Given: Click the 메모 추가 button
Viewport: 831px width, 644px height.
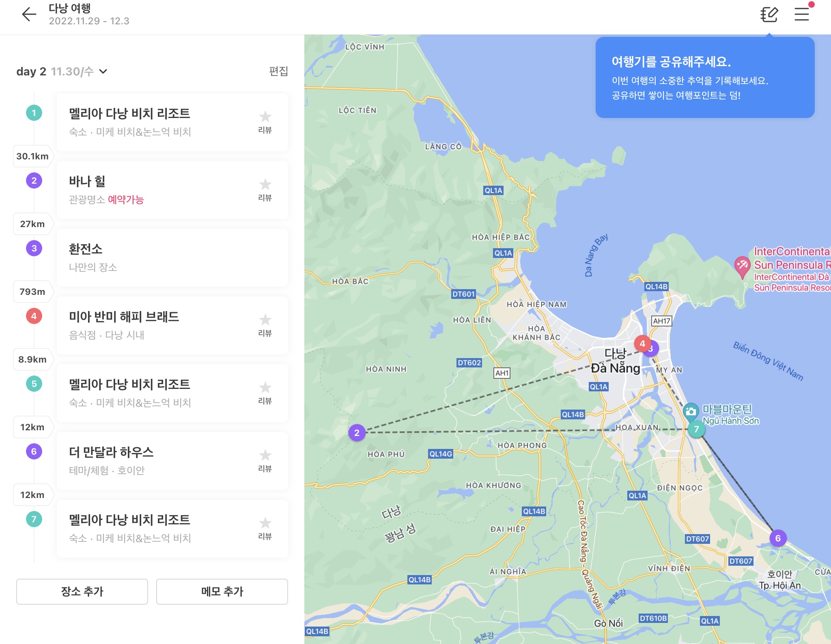Looking at the screenshot, I should pos(222,591).
